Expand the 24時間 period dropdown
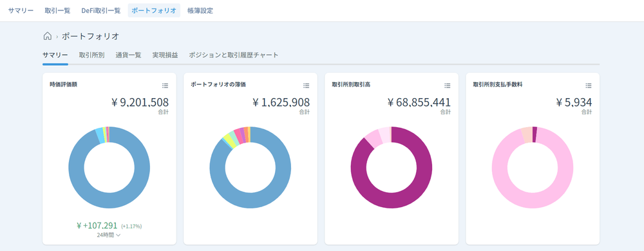Viewport: 644px width, 251px height. [109, 236]
